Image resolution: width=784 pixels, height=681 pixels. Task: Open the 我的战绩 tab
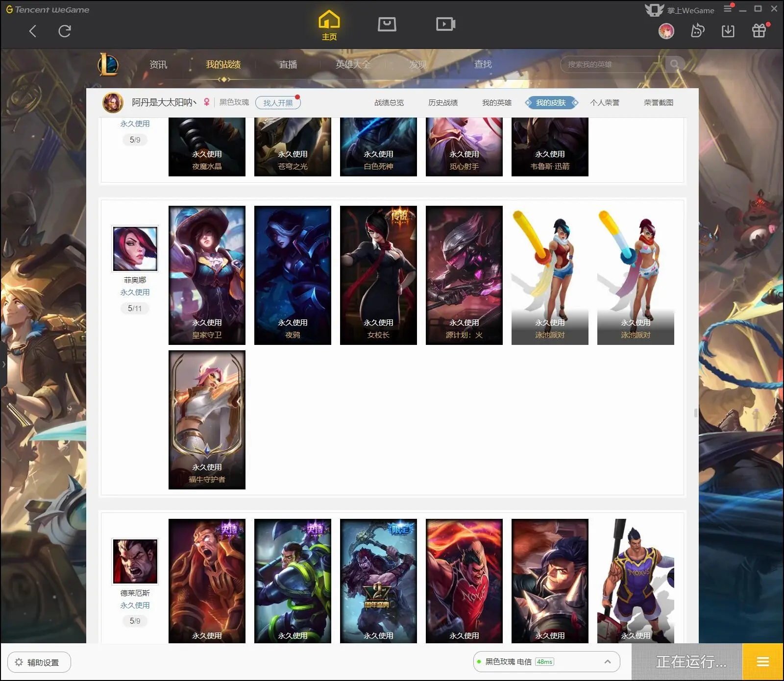point(223,64)
